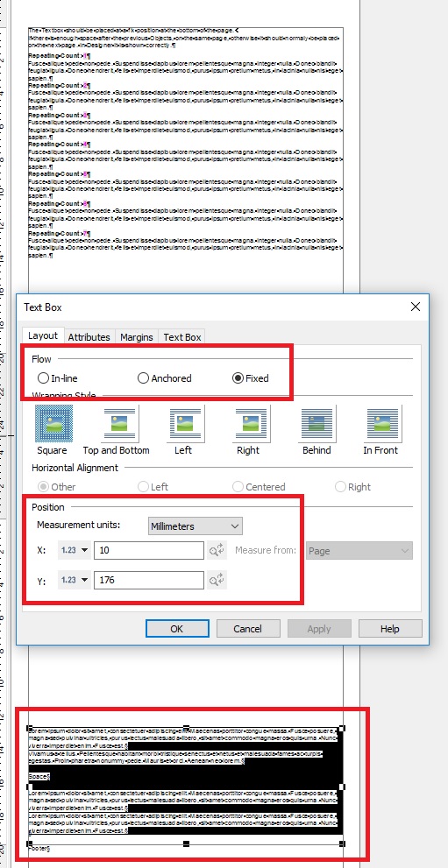Click the variable picker icon beside X field

[217, 550]
